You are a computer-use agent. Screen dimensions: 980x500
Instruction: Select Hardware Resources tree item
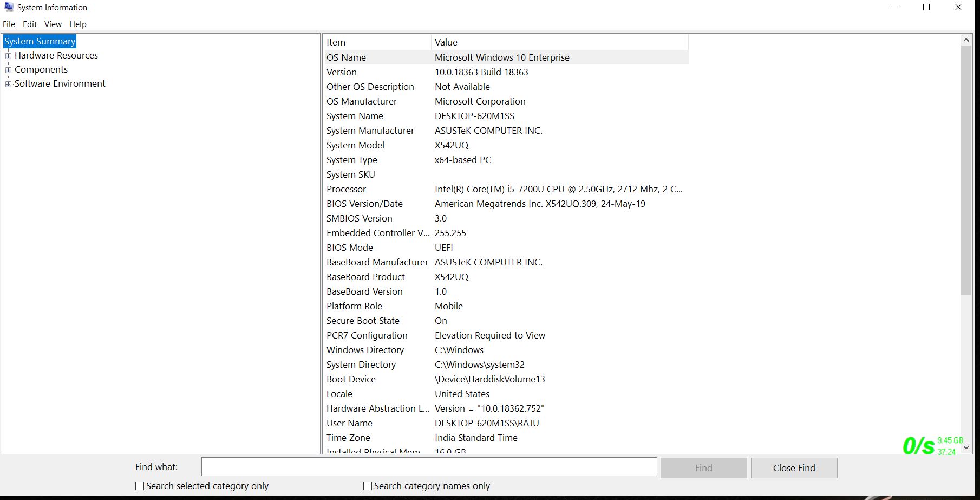tap(56, 55)
